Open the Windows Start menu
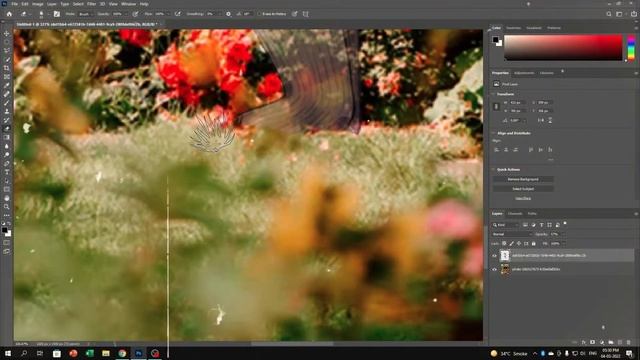 [8, 353]
